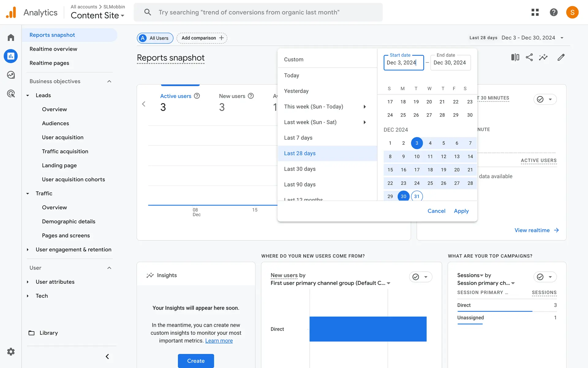Open the Insights sparkline icon in header
The width and height of the screenshot is (588, 368).
[543, 57]
